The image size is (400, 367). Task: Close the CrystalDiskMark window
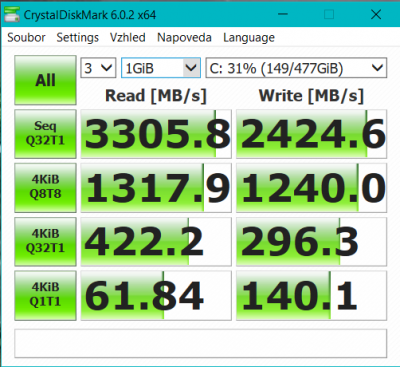[376, 14]
